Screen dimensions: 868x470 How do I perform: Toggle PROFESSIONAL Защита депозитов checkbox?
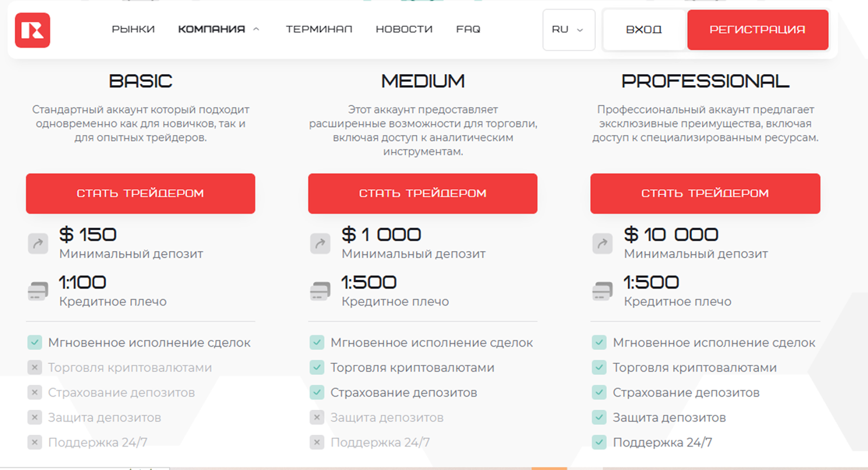click(599, 417)
